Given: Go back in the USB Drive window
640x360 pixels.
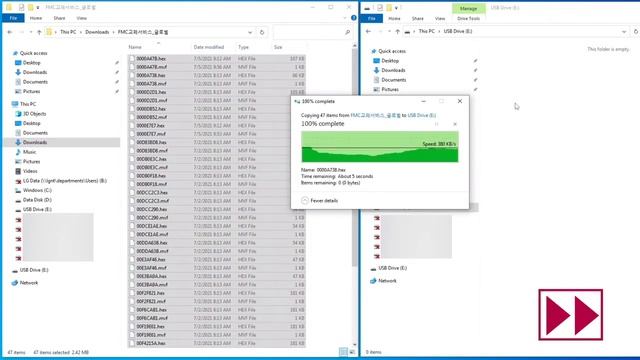Looking at the screenshot, I should [x=368, y=31].
